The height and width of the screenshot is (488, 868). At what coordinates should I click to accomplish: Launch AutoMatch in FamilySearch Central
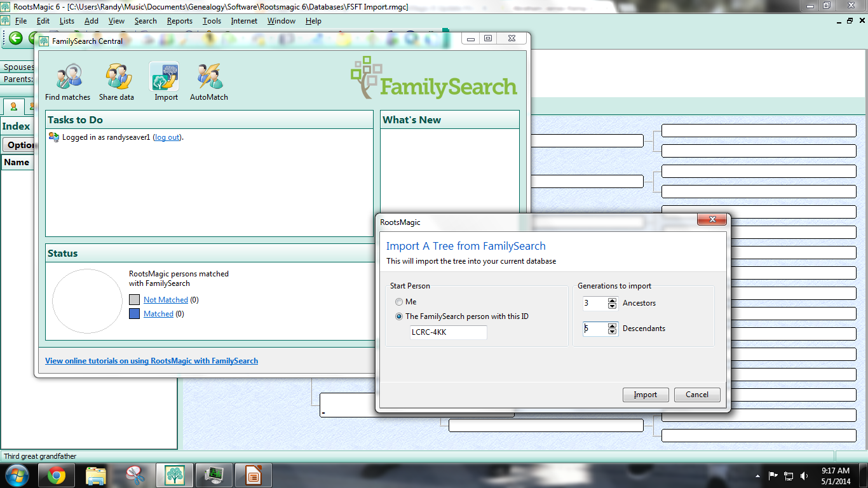(209, 83)
